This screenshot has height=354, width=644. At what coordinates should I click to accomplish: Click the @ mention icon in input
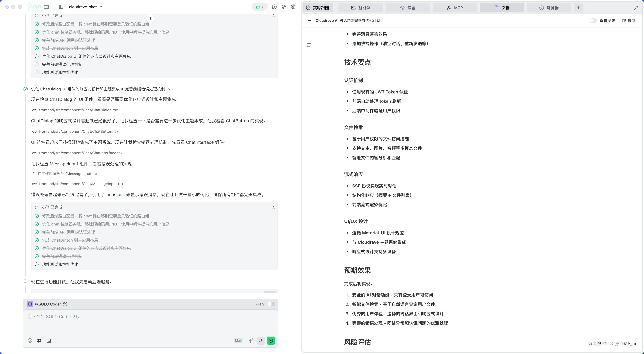pos(30,340)
